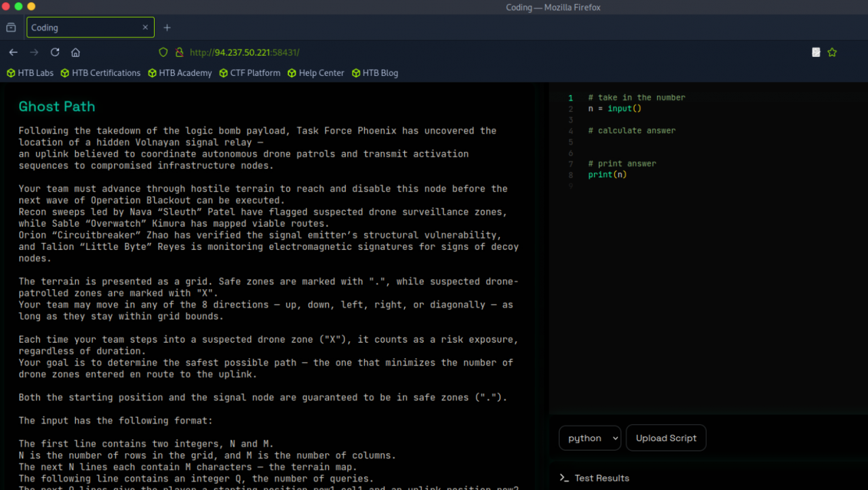
Task: Click 'The input has the following format:' text
Action: click(115, 421)
